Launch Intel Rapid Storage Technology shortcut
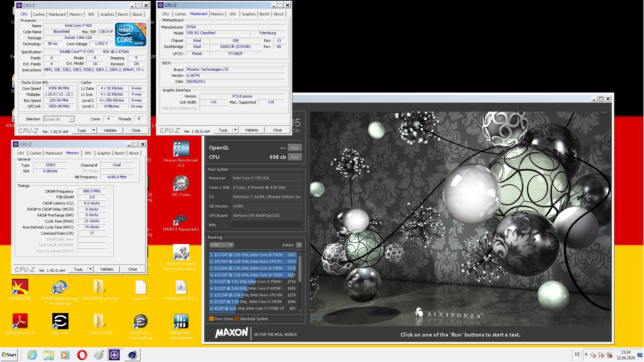 point(60,292)
